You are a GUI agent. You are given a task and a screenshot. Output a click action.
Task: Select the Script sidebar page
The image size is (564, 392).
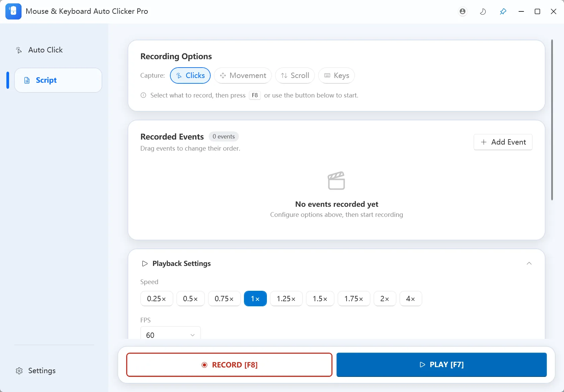(58, 80)
